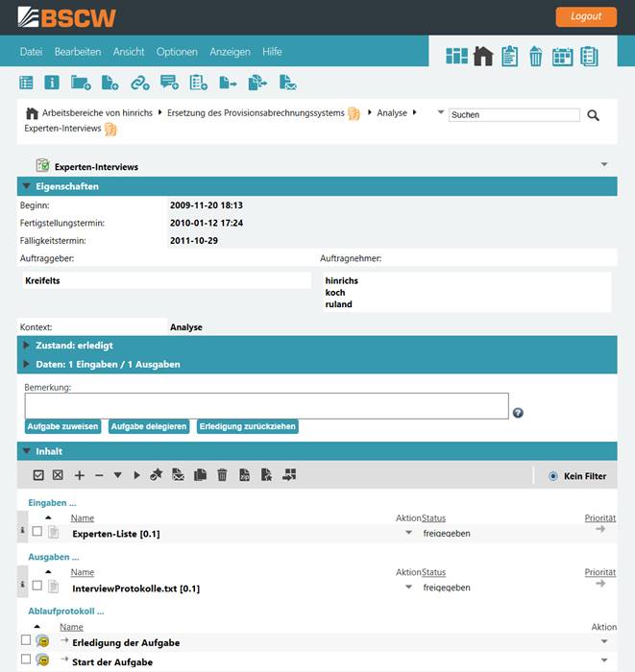635x672 pixels.
Task: Open the calendar icon in top bar
Action: (x=562, y=57)
